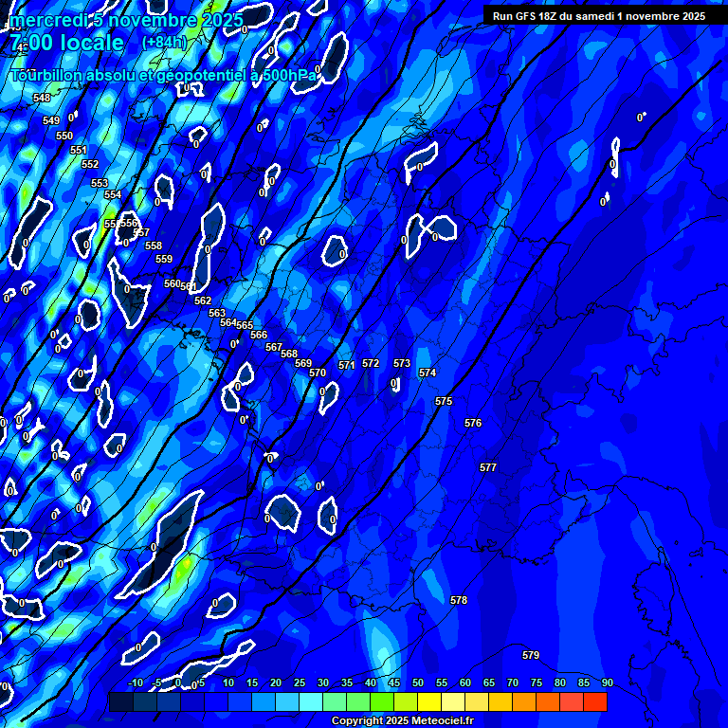Click the red swatch at legend value 90
Screen dimensions: 728x728
point(595,701)
